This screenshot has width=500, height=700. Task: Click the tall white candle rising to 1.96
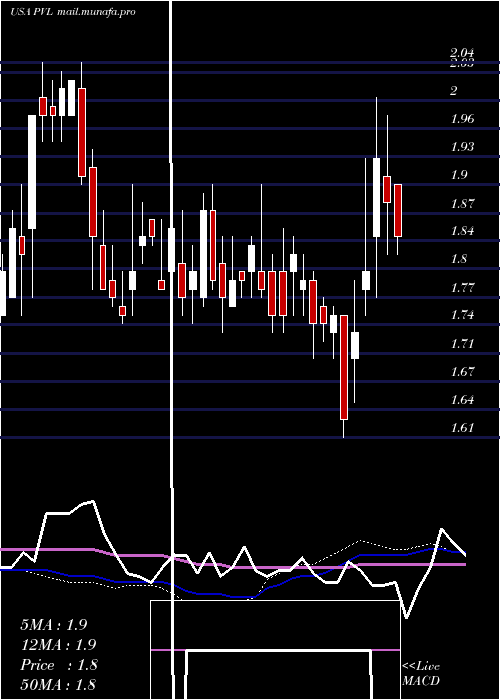[32, 172]
